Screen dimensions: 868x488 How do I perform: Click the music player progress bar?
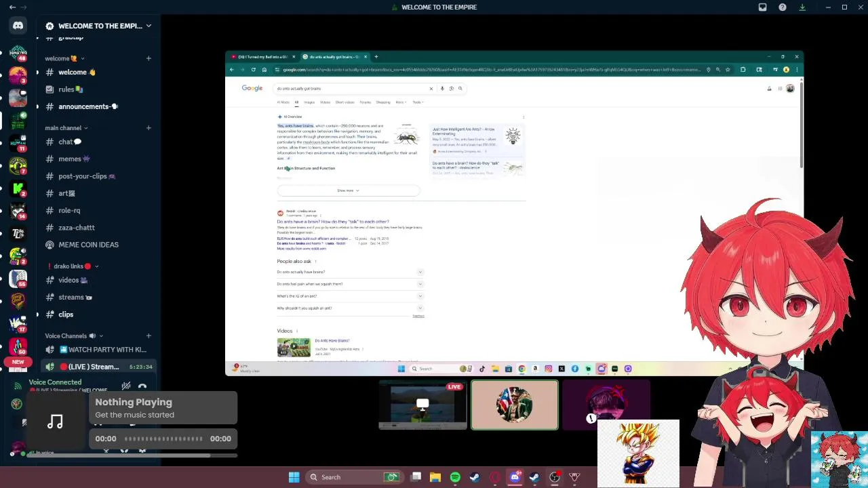point(163,439)
